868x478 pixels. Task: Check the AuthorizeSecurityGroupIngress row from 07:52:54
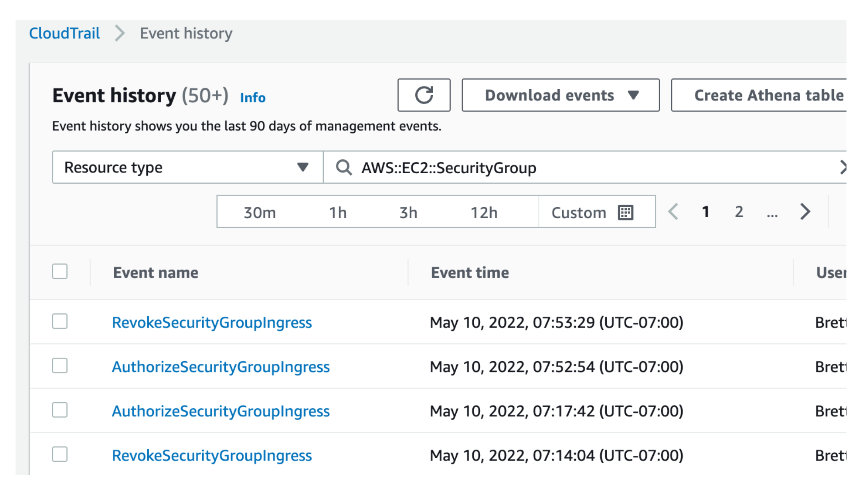tap(60, 366)
